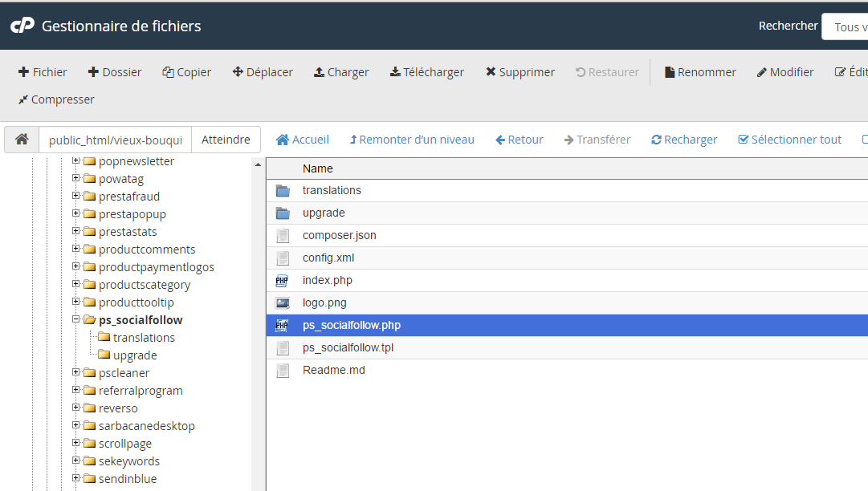The width and height of the screenshot is (868, 491).
Task: Expand the pscleaner folder node
Action: pyautogui.click(x=76, y=373)
